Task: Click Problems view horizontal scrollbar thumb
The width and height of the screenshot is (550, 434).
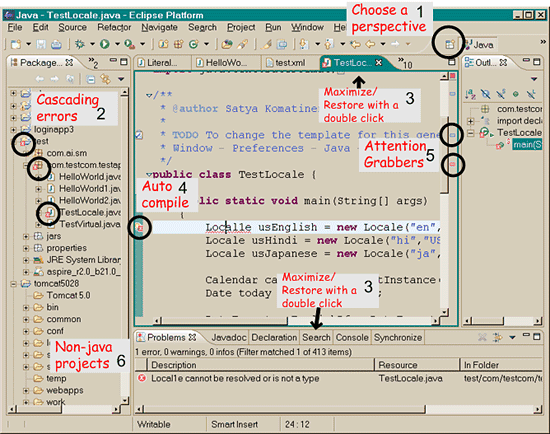Action: [x=284, y=409]
